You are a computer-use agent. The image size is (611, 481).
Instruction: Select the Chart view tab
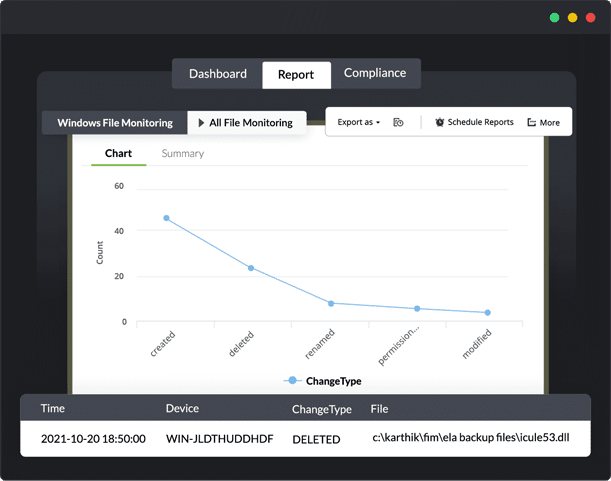click(118, 154)
